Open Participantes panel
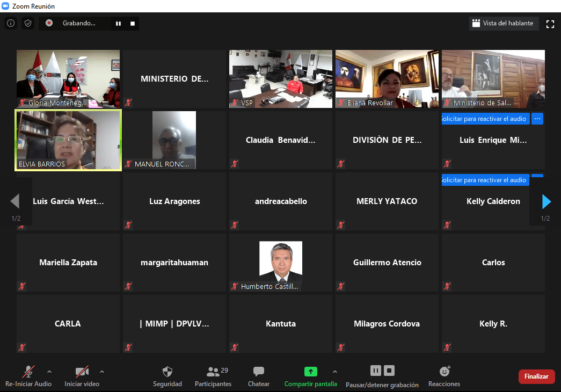The height and width of the screenshot is (392, 561). coord(213,376)
